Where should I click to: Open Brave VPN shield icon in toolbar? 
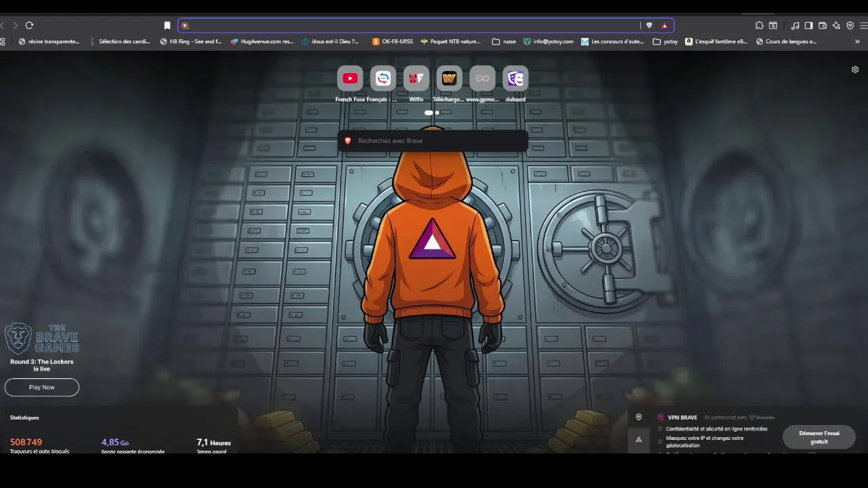[850, 25]
